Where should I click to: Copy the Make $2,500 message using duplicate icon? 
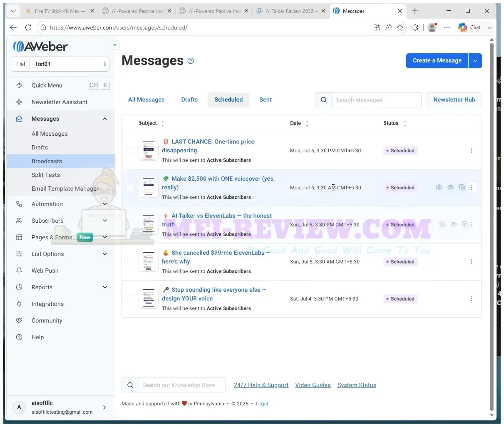(462, 187)
